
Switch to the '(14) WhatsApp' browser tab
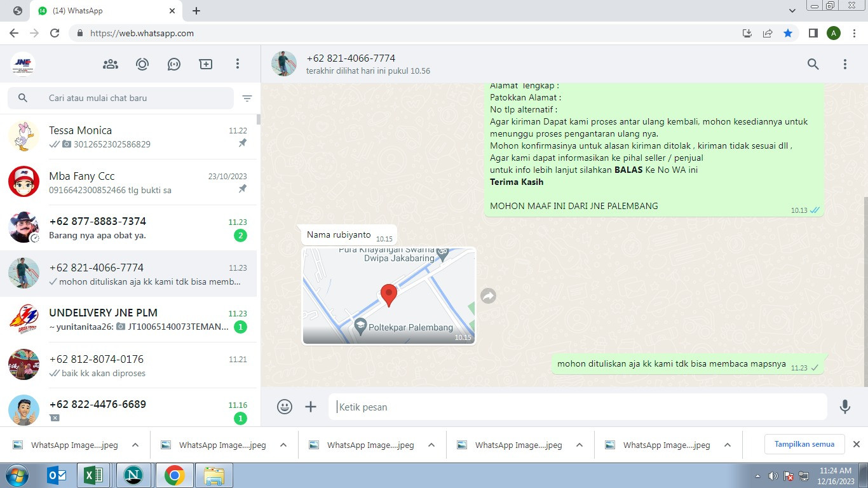(107, 11)
